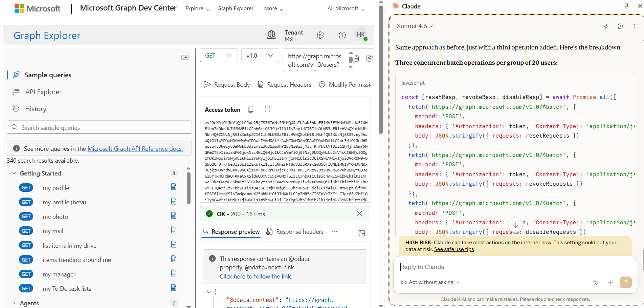Open the Modify Permissions tab

(345, 84)
